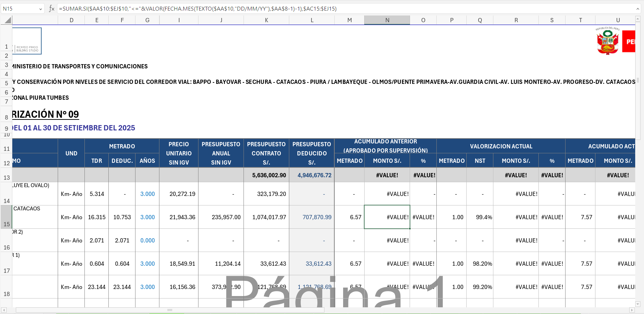The height and width of the screenshot is (314, 644).
Task: Select column K header
Action: [x=266, y=20]
